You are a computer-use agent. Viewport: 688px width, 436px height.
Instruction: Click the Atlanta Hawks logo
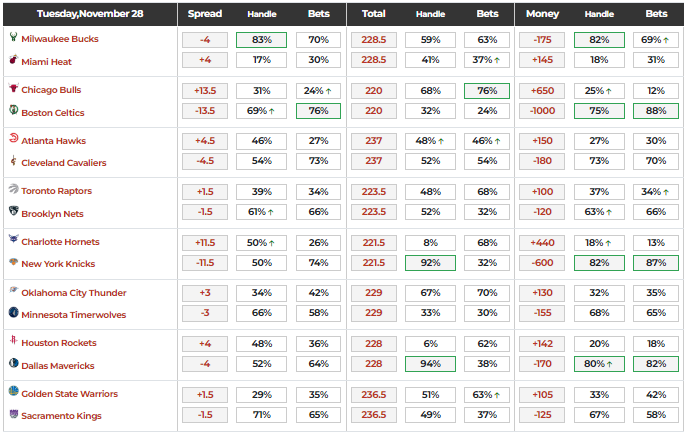(x=13, y=140)
